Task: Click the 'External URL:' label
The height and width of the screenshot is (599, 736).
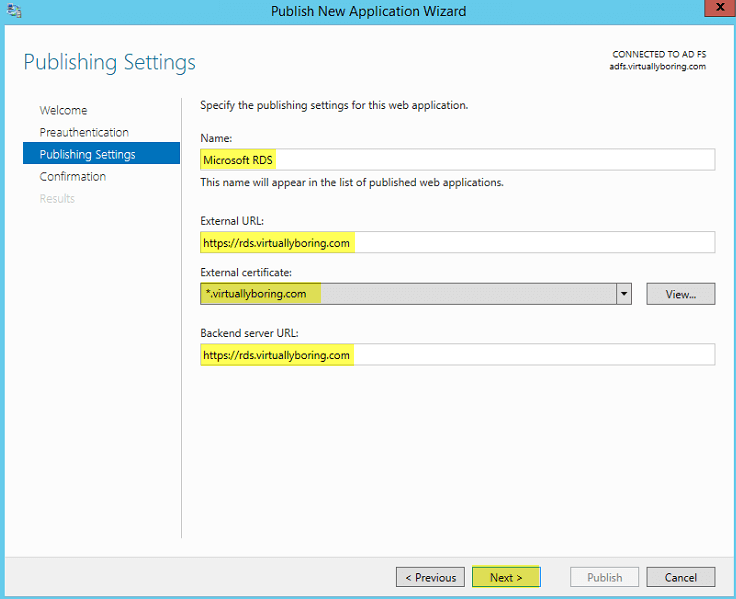Action: tap(232, 221)
